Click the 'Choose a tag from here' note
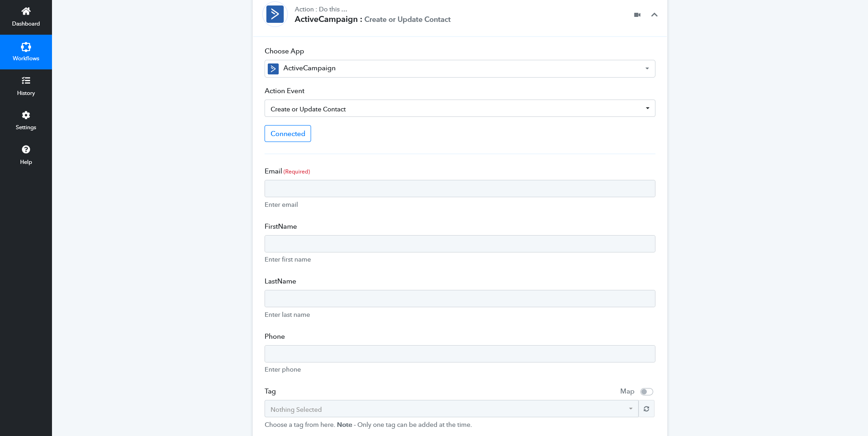Screen dimensions: 868x436 pyautogui.click(x=368, y=425)
